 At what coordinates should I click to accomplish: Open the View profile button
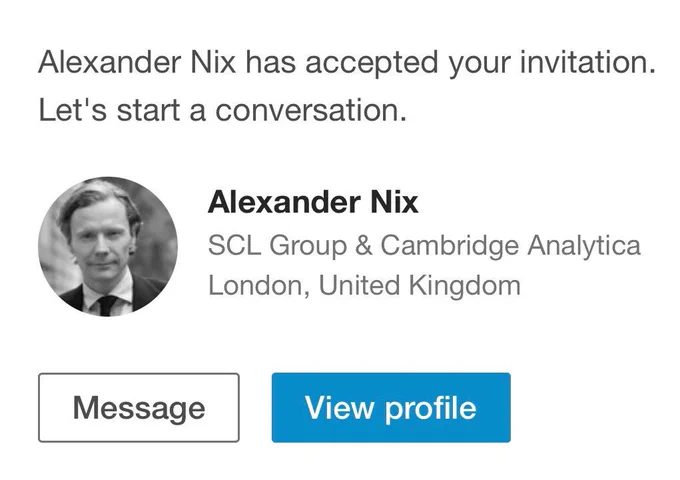tap(391, 408)
